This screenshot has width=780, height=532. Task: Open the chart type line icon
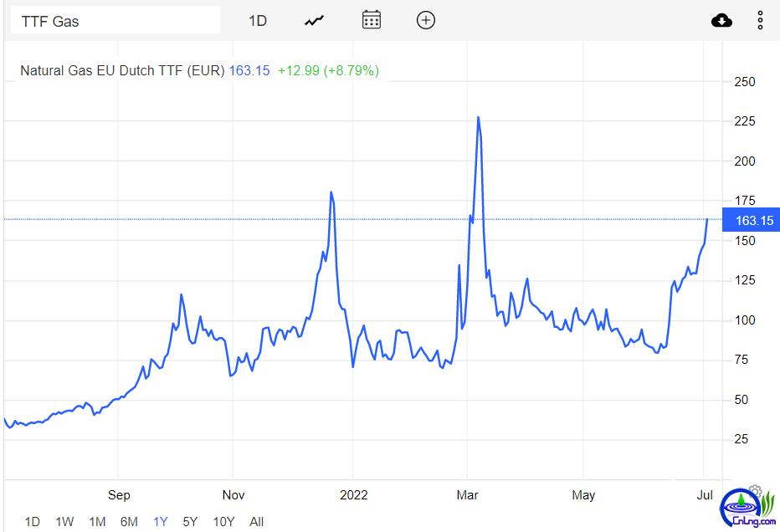(315, 21)
